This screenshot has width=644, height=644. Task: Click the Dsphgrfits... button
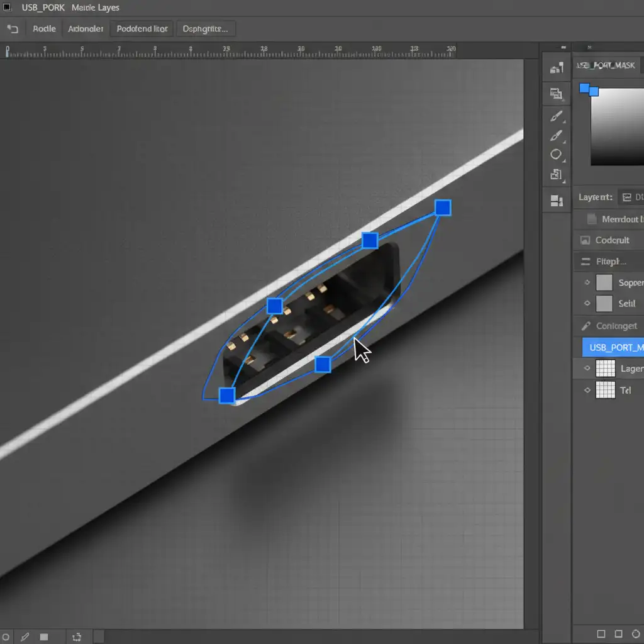click(x=206, y=29)
